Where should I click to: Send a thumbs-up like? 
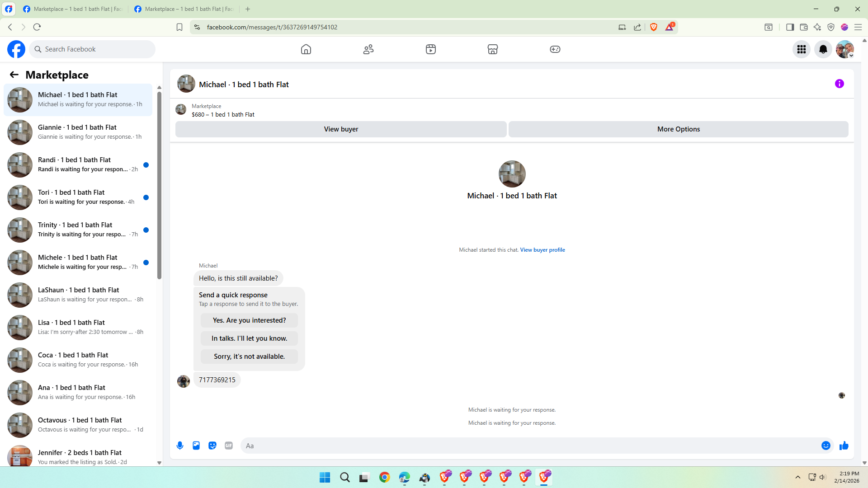coord(844,446)
